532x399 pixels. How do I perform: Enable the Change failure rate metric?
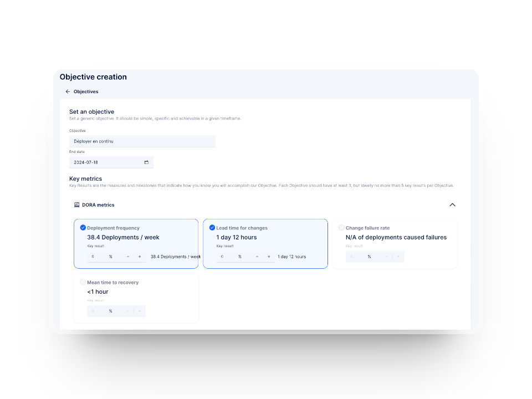tap(341, 227)
